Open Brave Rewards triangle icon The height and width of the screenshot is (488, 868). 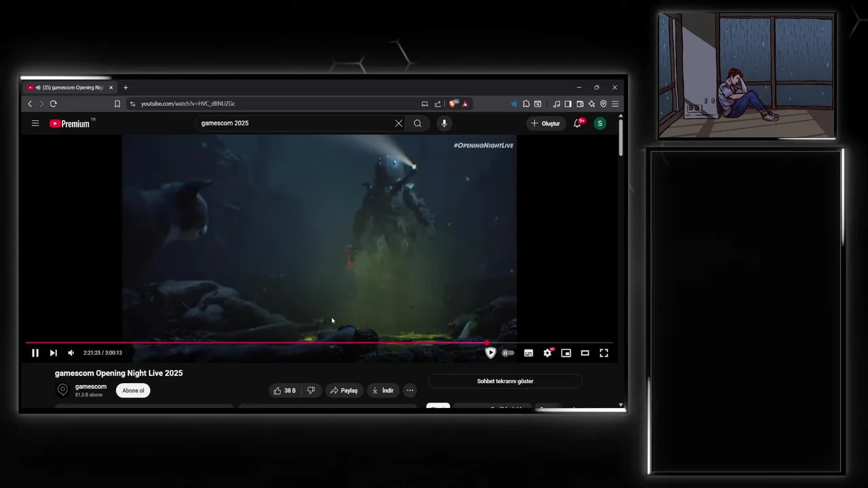click(465, 104)
